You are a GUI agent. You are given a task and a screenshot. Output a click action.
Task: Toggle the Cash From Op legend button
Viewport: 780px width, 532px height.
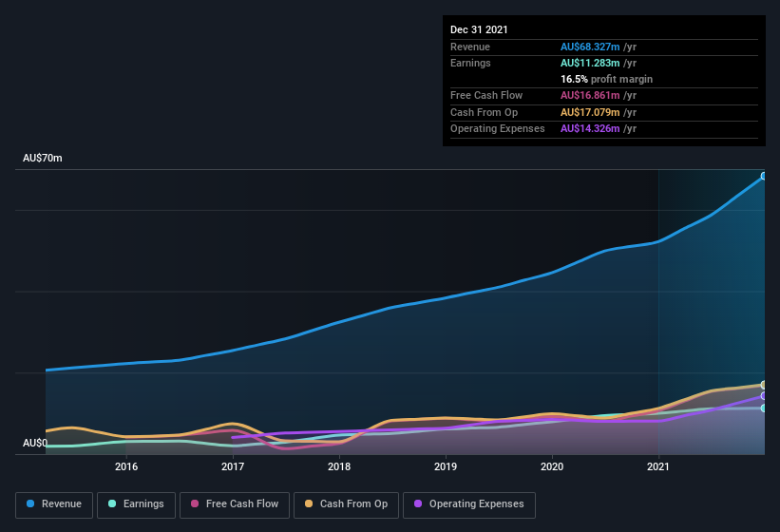coord(346,504)
